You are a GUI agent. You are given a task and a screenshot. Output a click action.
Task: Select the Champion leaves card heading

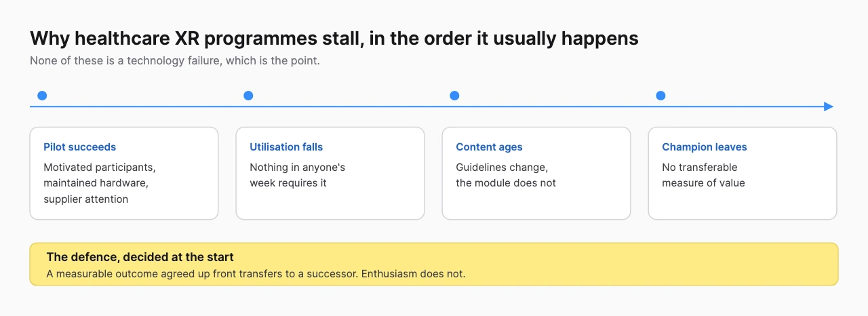click(x=704, y=147)
